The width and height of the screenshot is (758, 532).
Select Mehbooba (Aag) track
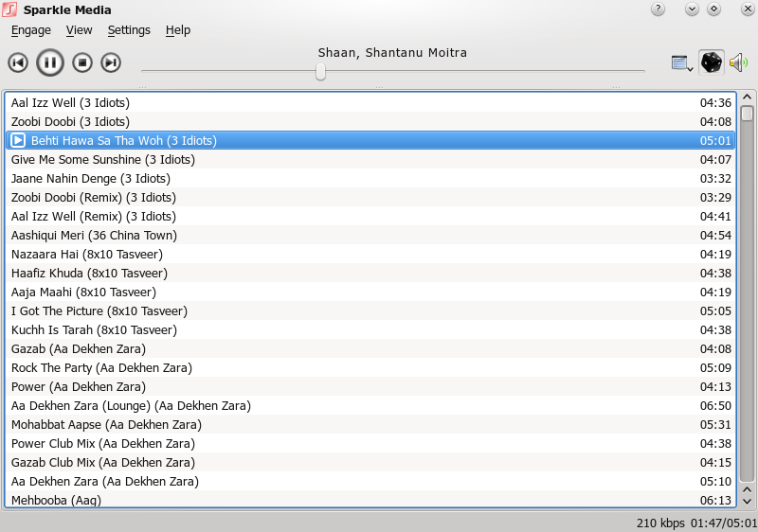click(370, 499)
